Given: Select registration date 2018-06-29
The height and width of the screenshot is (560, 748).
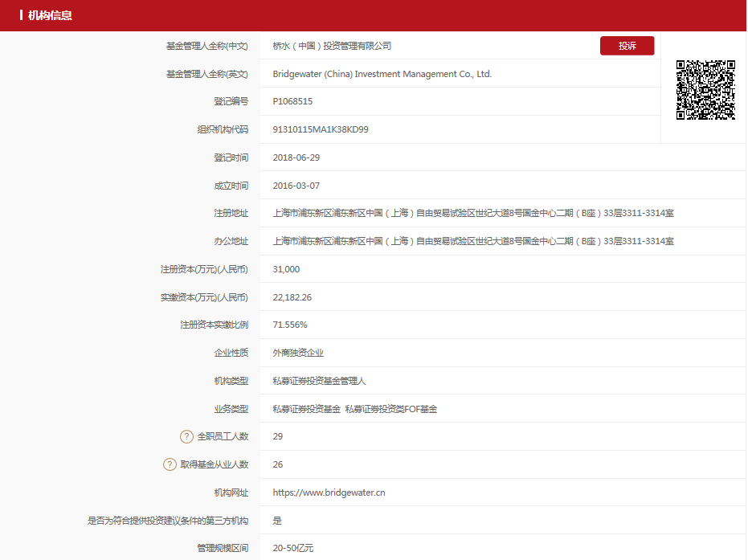Looking at the screenshot, I should click(296, 158).
